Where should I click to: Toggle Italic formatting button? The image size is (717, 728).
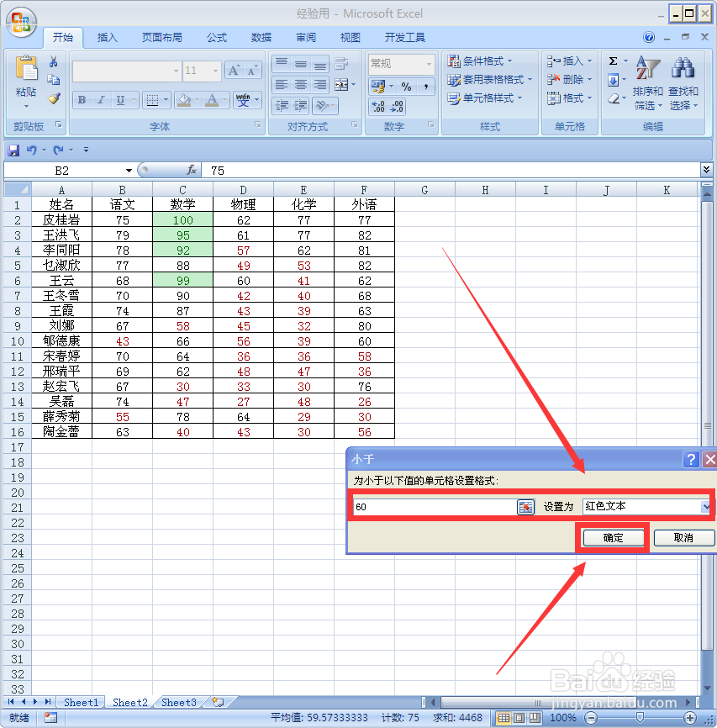101,100
